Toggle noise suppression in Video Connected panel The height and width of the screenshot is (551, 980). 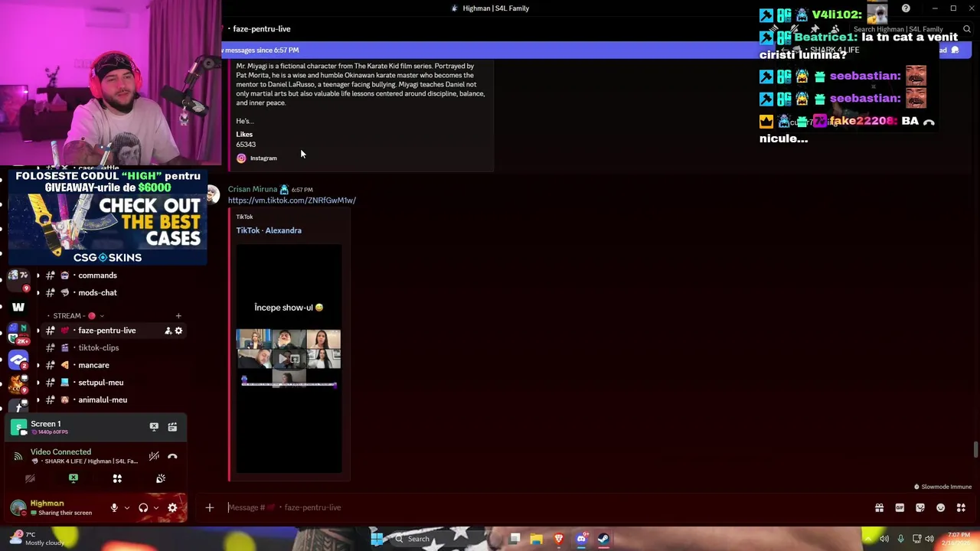[x=154, y=456]
